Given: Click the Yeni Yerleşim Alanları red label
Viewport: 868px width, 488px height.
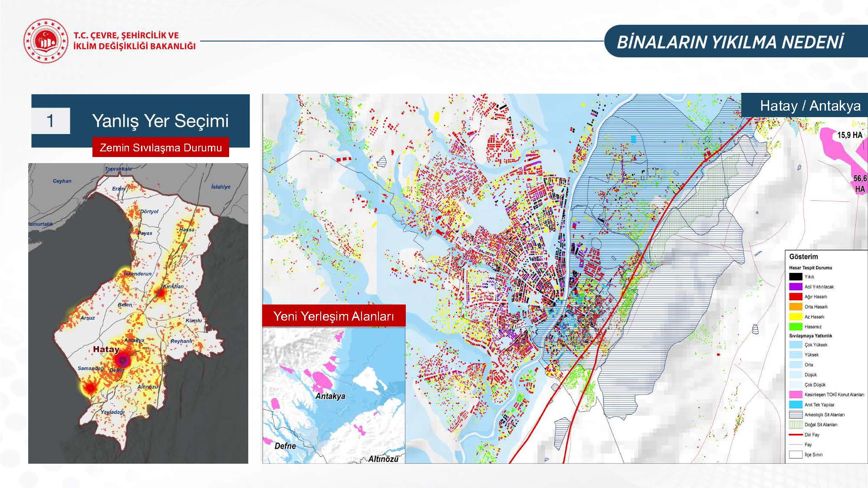Looking at the screenshot, I should coord(334,316).
